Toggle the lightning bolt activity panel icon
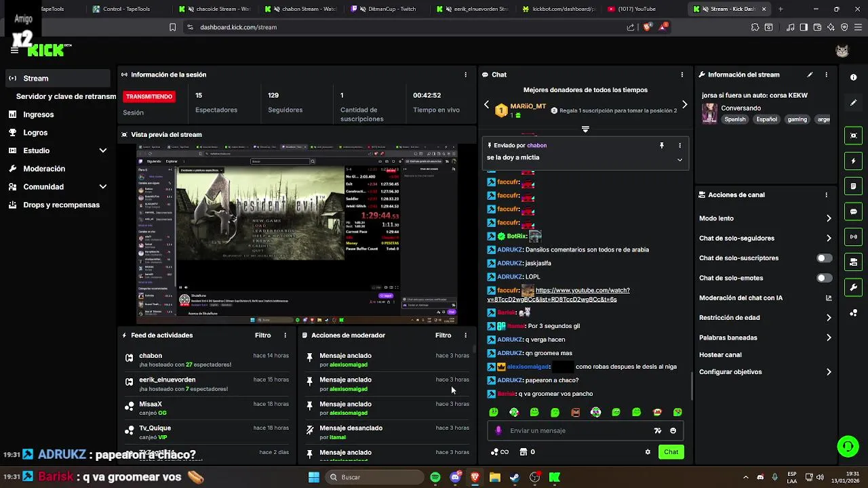The image size is (868, 488). [853, 161]
